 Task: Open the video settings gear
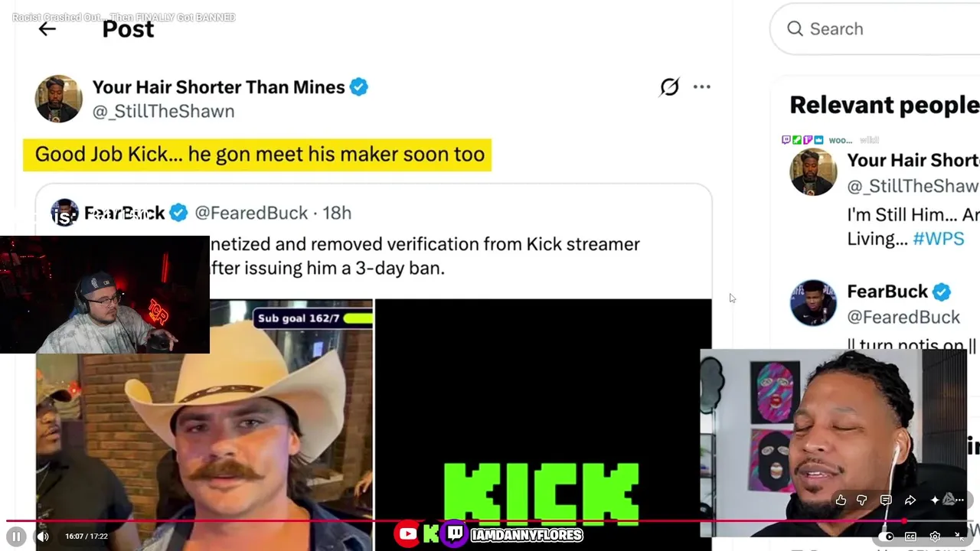[x=935, y=536]
